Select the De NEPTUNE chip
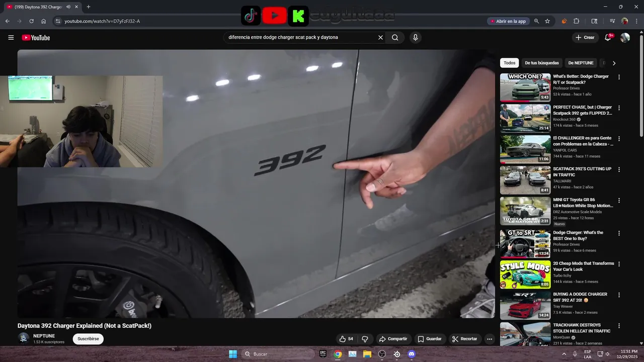This screenshot has height=362, width=644. pyautogui.click(x=581, y=63)
